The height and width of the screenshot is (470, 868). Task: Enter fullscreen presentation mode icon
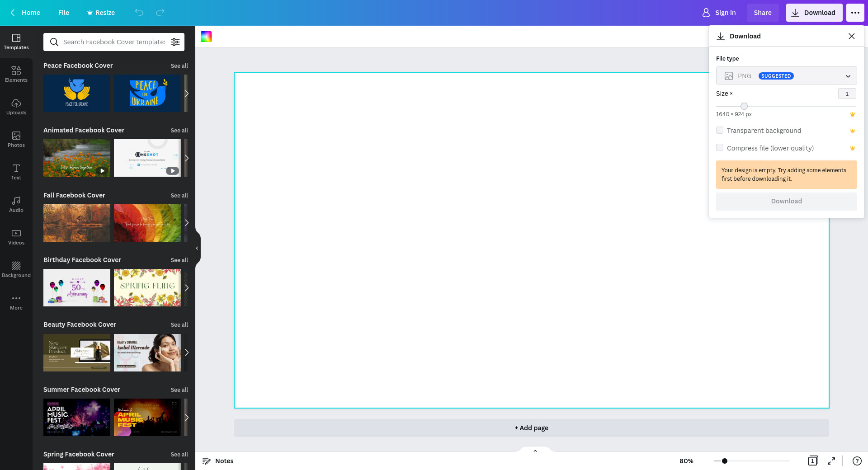pos(831,461)
